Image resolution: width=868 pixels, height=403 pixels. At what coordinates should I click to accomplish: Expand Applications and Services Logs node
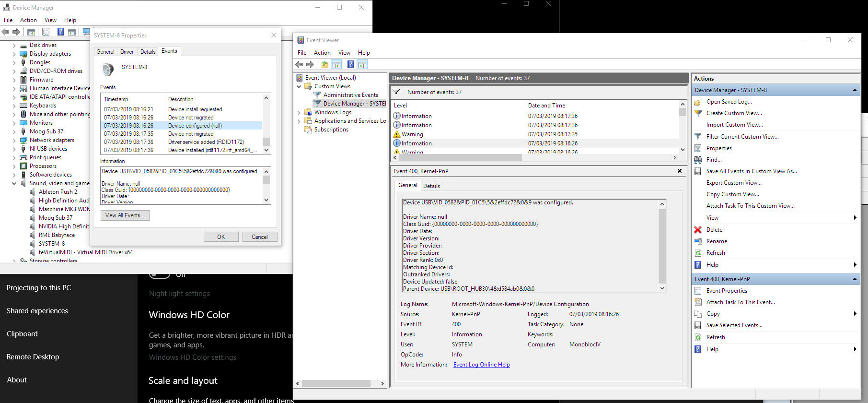tap(299, 121)
